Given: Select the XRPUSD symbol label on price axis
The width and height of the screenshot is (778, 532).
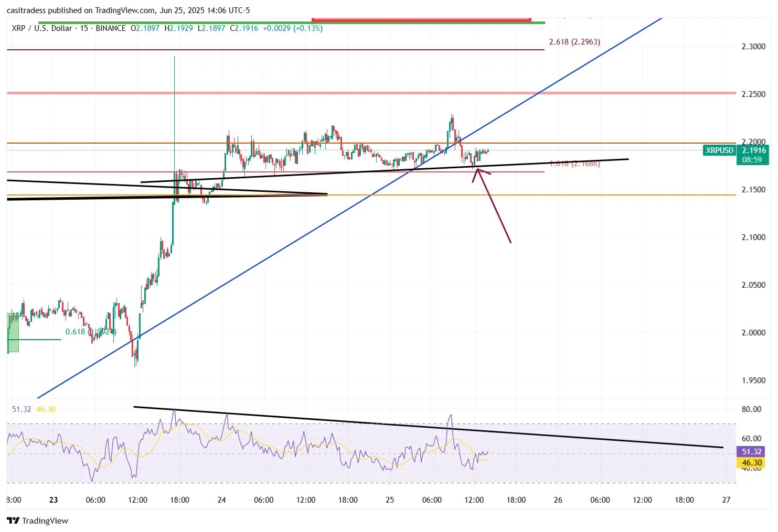Looking at the screenshot, I should (719, 150).
